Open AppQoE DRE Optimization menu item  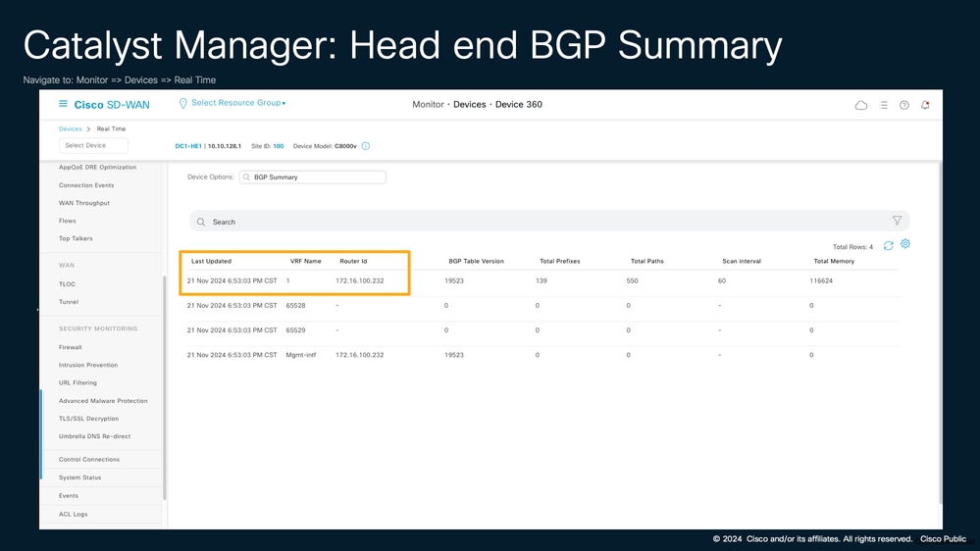click(x=97, y=168)
